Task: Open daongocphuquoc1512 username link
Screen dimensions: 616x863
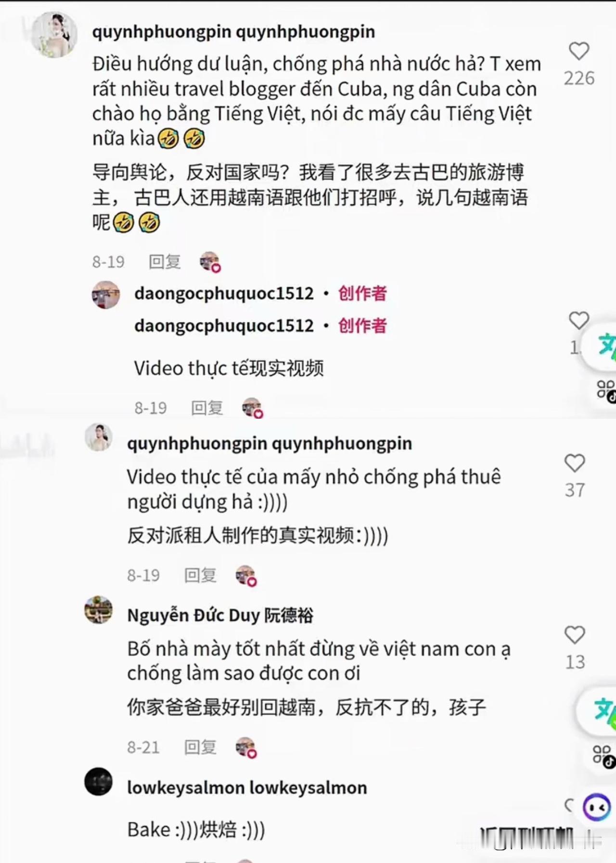Action: click(224, 293)
